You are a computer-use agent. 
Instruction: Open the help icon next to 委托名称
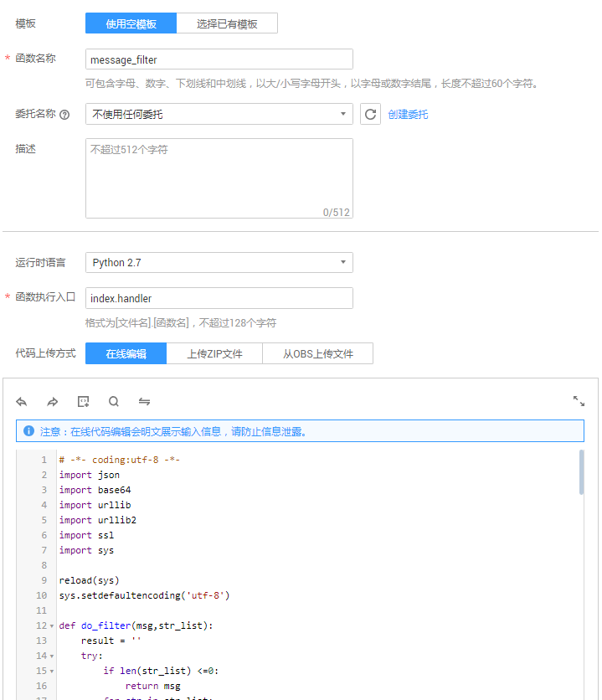point(64,115)
